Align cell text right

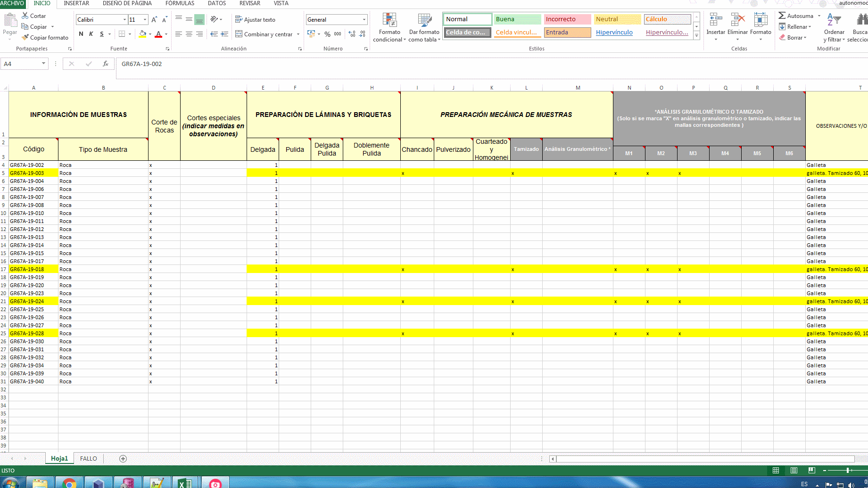pyautogui.click(x=199, y=34)
